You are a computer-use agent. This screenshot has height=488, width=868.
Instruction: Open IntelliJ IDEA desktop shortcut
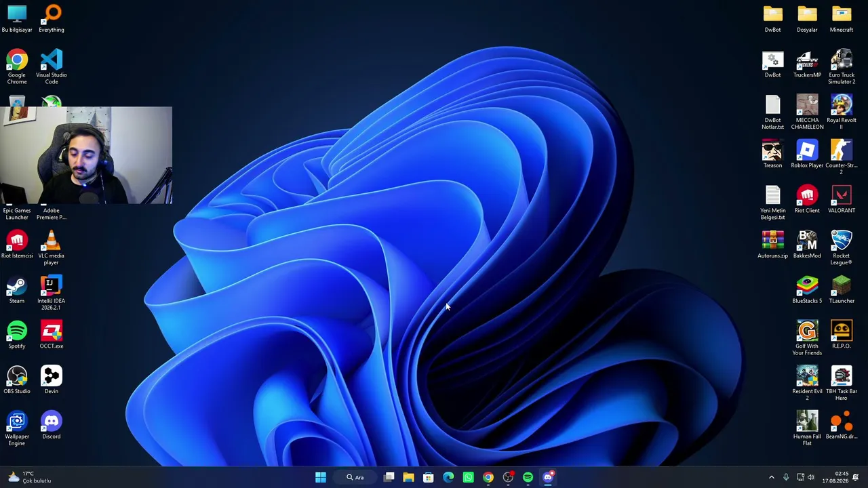(x=52, y=293)
